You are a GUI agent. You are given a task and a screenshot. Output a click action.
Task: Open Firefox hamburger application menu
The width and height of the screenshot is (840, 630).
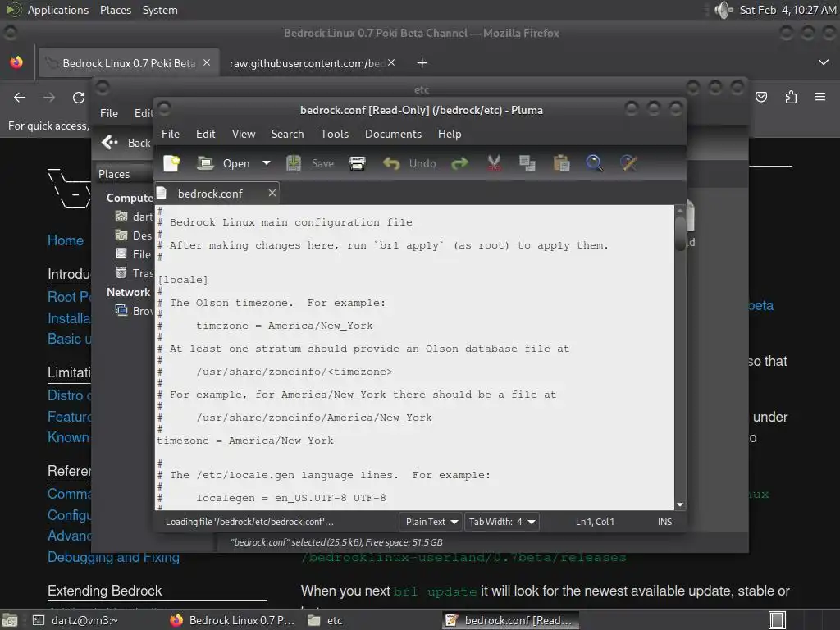click(819, 97)
